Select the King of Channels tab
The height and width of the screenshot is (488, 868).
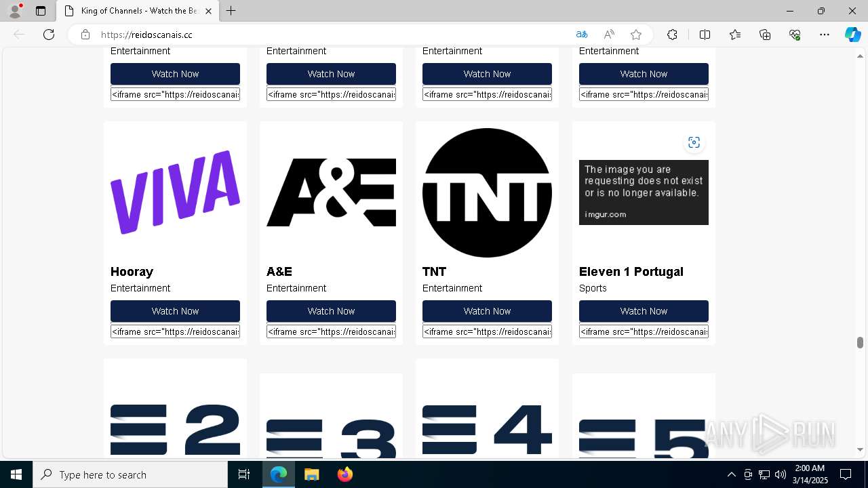137,11
